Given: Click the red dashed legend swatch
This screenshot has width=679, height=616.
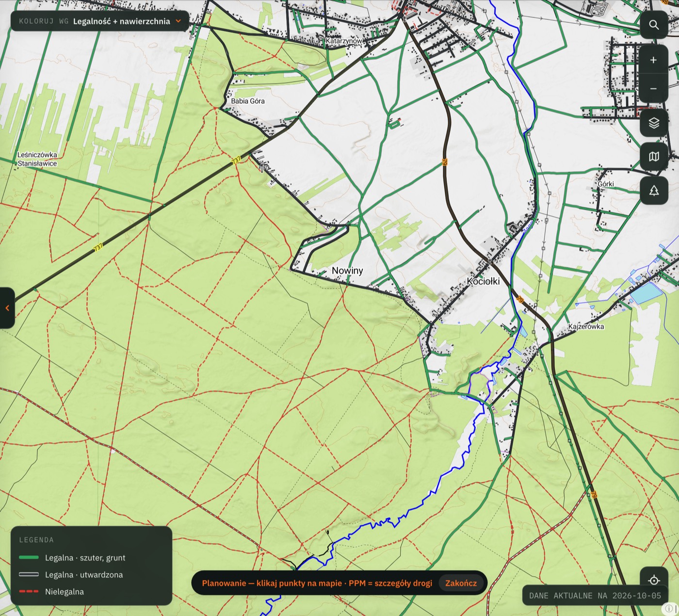Looking at the screenshot, I should pos(29,591).
